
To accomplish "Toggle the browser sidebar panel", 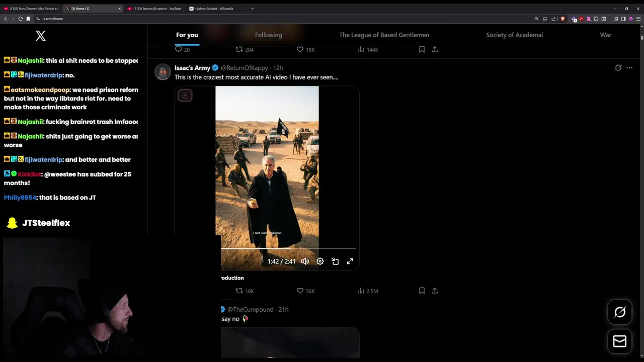I will tap(623, 19).
